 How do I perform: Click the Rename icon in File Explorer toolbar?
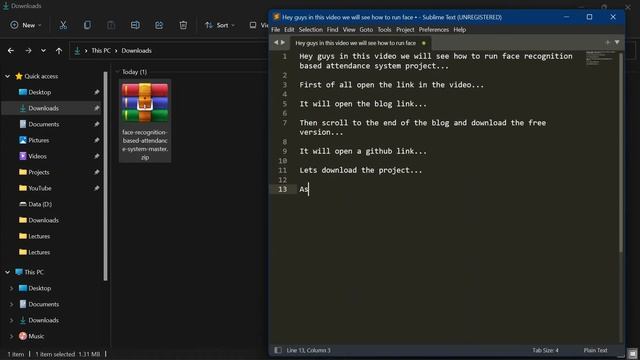pyautogui.click(x=135, y=25)
